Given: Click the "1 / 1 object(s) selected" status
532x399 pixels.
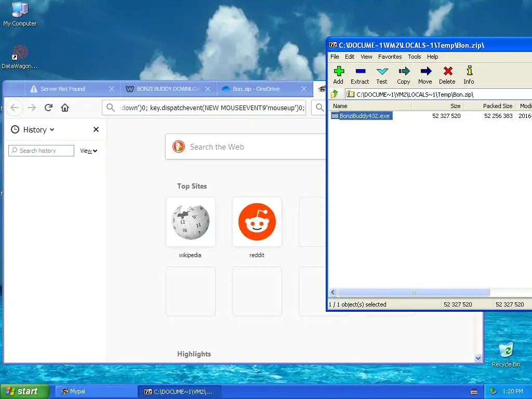Looking at the screenshot, I should point(357,304).
